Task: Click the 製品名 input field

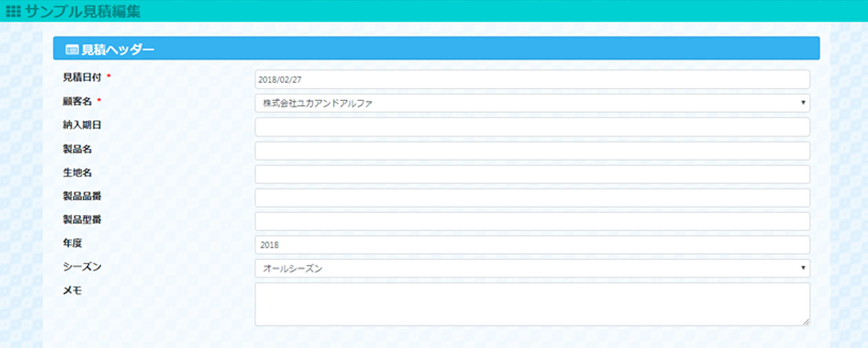Action: (x=532, y=151)
